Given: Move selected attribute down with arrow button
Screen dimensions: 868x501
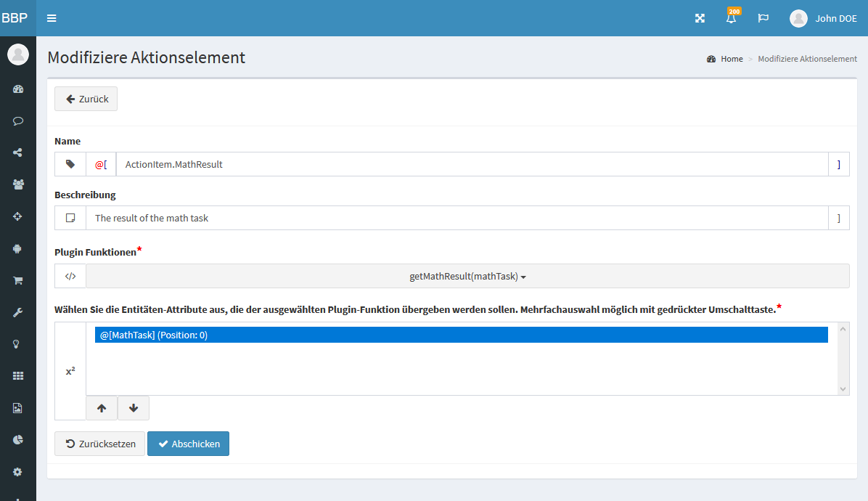Looking at the screenshot, I should click(134, 408).
